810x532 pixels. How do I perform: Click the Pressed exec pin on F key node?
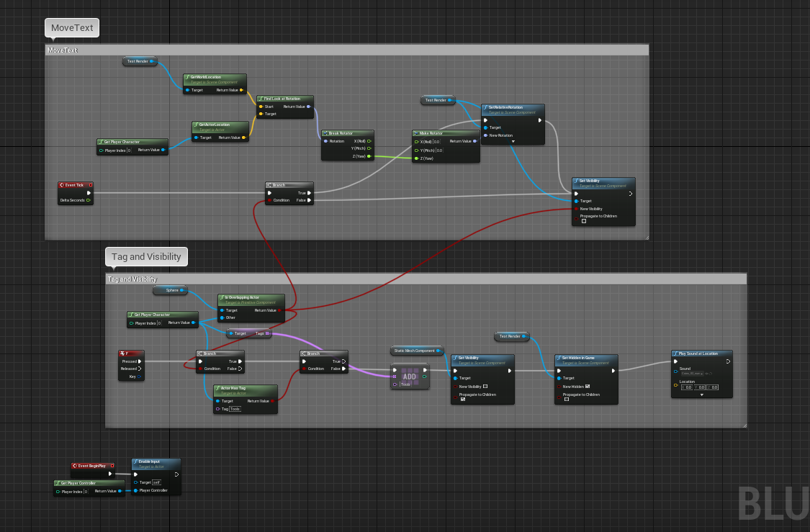coord(140,361)
